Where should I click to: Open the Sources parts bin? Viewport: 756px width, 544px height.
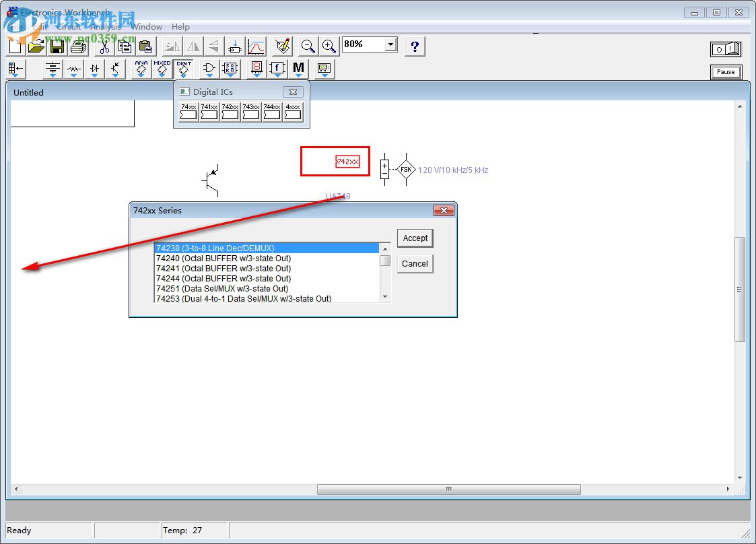(x=53, y=69)
